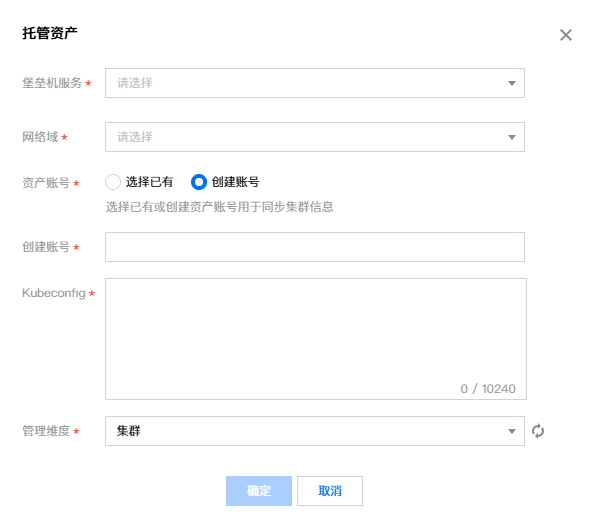This screenshot has width=590, height=522.
Task: Select the 创建账号 radio button
Action: click(199, 182)
